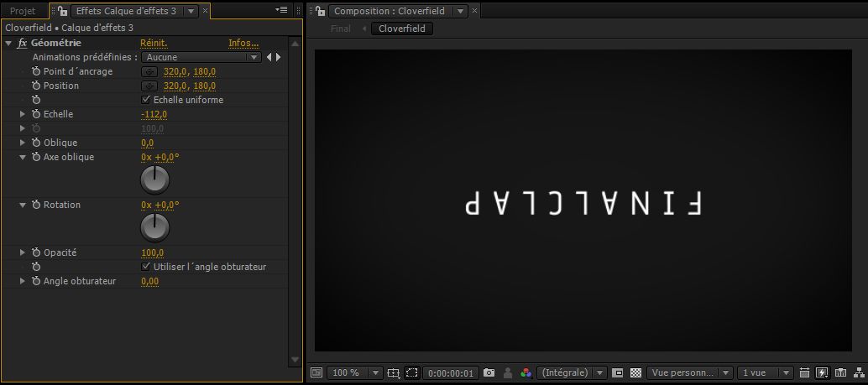The height and width of the screenshot is (385, 868).
Task: Open the grid and guides options icon
Action: pos(394,372)
